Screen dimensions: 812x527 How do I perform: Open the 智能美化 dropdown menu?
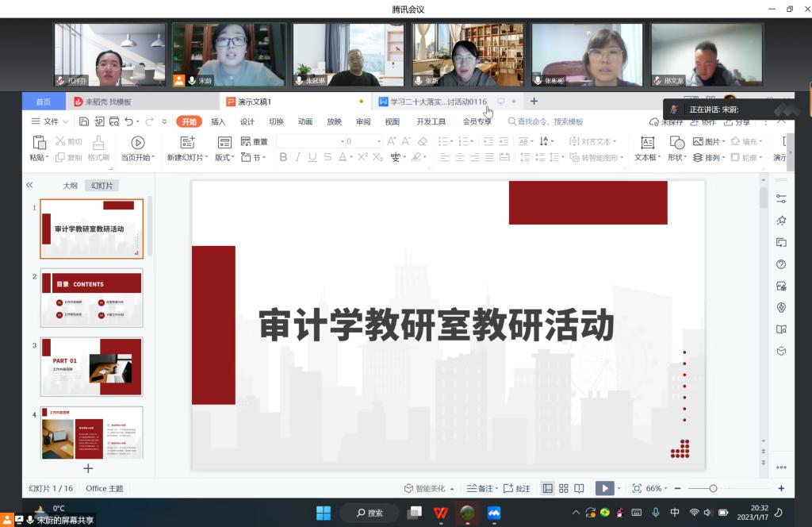tap(430, 488)
